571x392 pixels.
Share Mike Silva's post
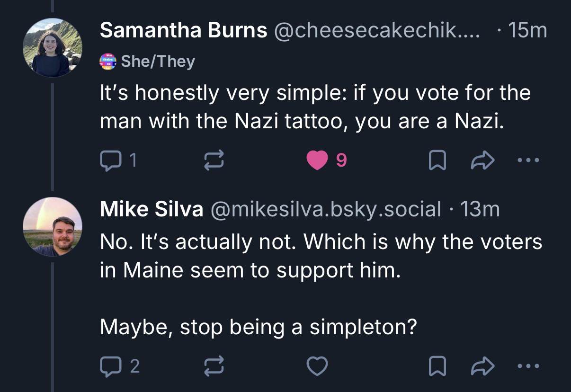(482, 365)
